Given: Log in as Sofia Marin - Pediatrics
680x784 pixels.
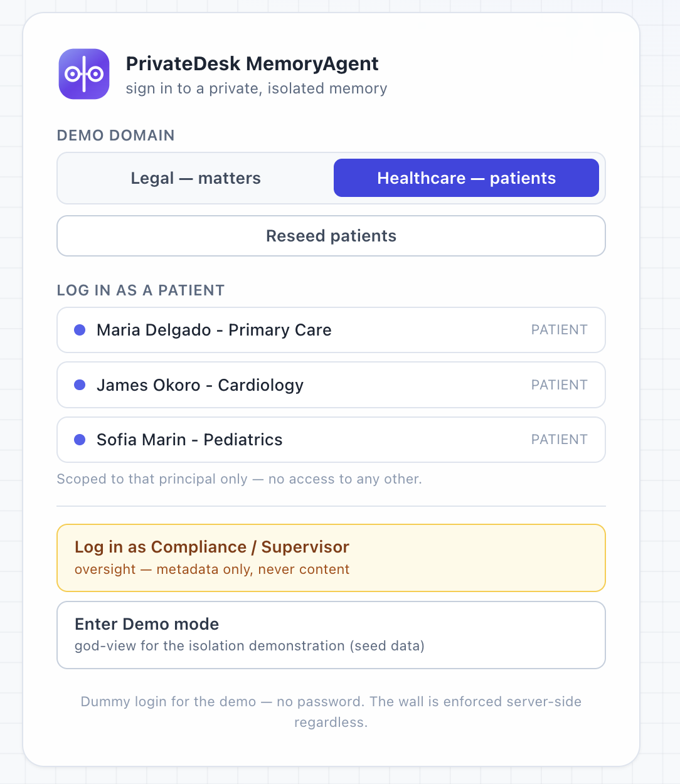Looking at the screenshot, I should pyautogui.click(x=331, y=440).
